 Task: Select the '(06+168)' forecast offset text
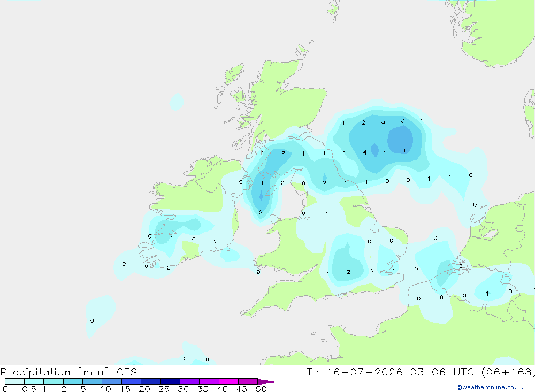[508, 372]
